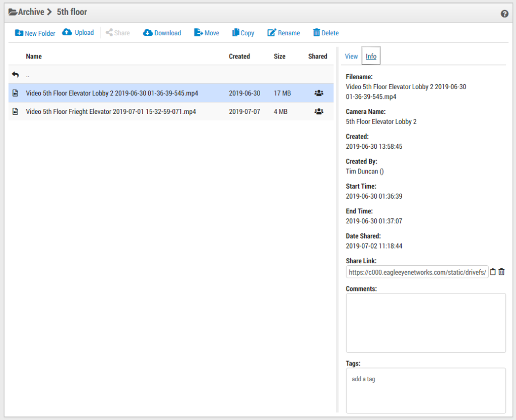Click shared people icon for Elevator Lobby video
Viewport: 516px width, 420px height.
[x=318, y=93]
